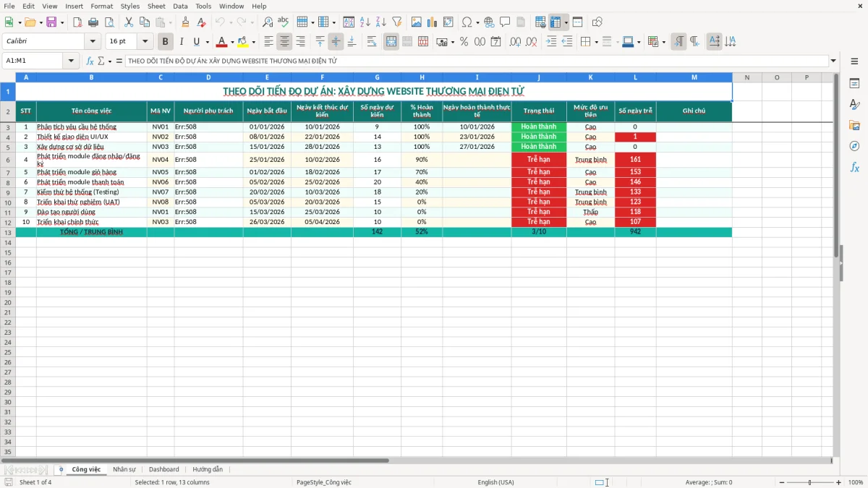Toggle Bold formatting
The height and width of the screenshot is (488, 868).
point(166,42)
